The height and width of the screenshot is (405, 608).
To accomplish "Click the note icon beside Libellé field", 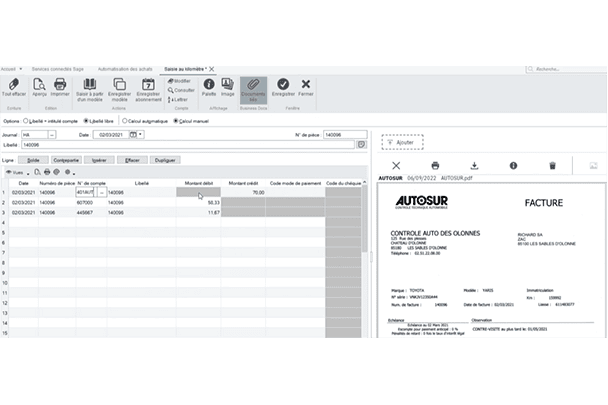I will 361,145.
